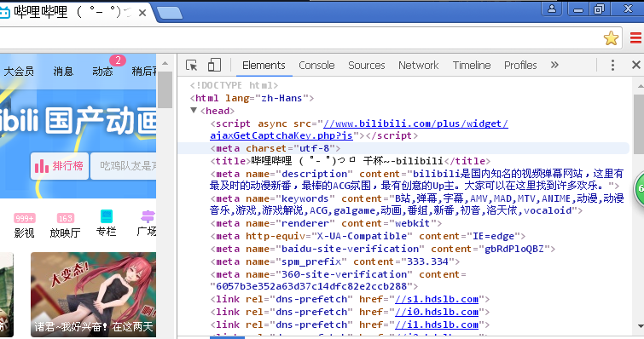Switch to the Network tab
Screen dimensions: 644x339
[x=418, y=66]
